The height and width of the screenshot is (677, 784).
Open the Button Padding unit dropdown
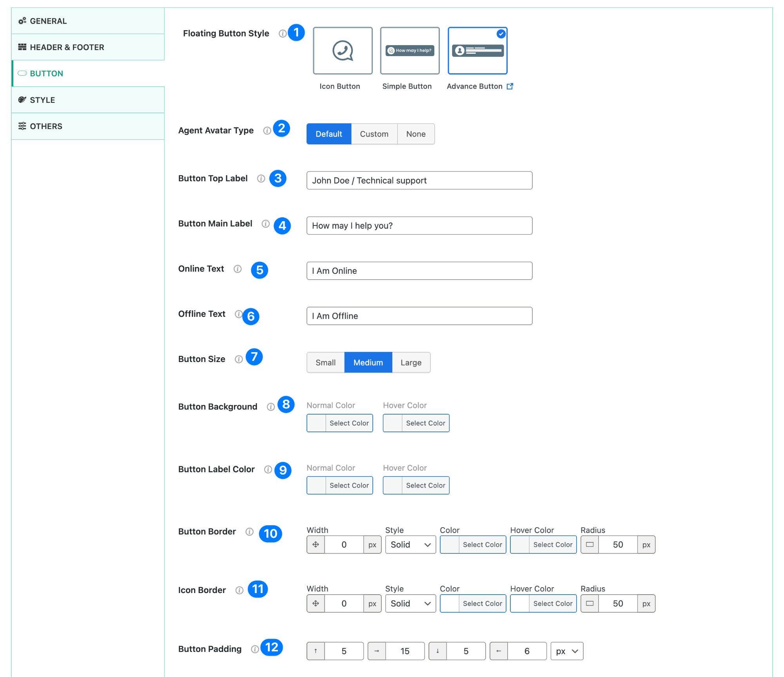566,651
